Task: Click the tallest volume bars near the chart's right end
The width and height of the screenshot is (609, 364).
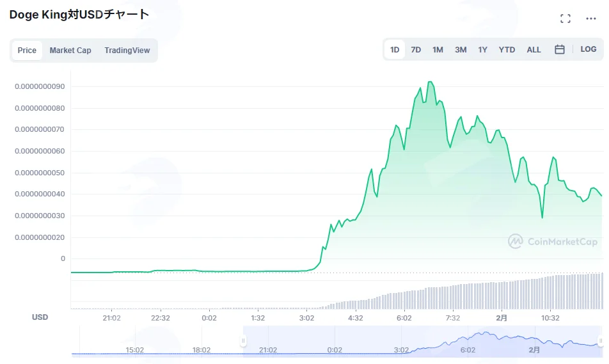Action: (596, 291)
